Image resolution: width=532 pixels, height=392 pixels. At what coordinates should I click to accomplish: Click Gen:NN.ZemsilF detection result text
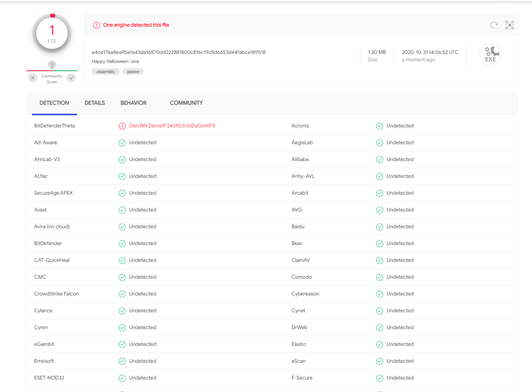(x=172, y=126)
